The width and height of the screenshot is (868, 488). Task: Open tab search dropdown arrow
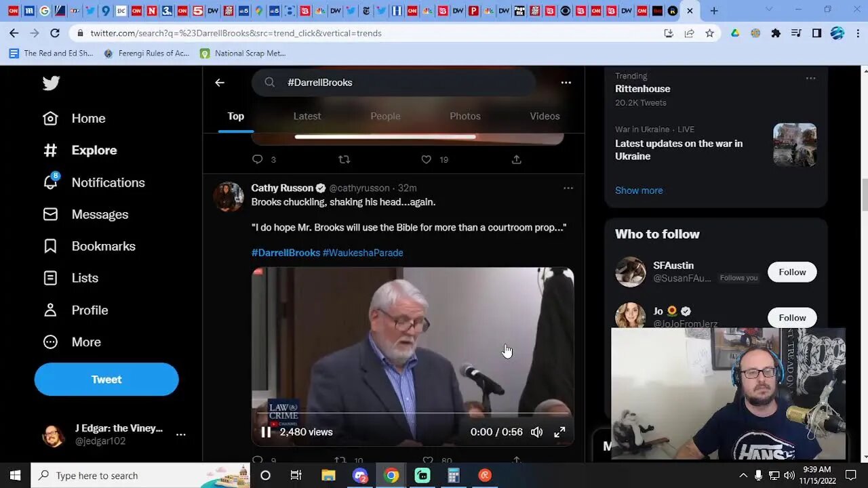click(x=768, y=10)
